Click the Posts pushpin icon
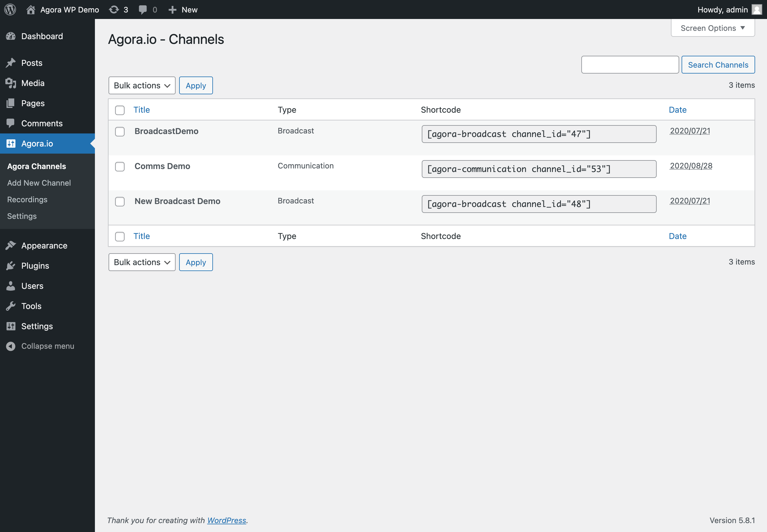767x532 pixels. 11,63
